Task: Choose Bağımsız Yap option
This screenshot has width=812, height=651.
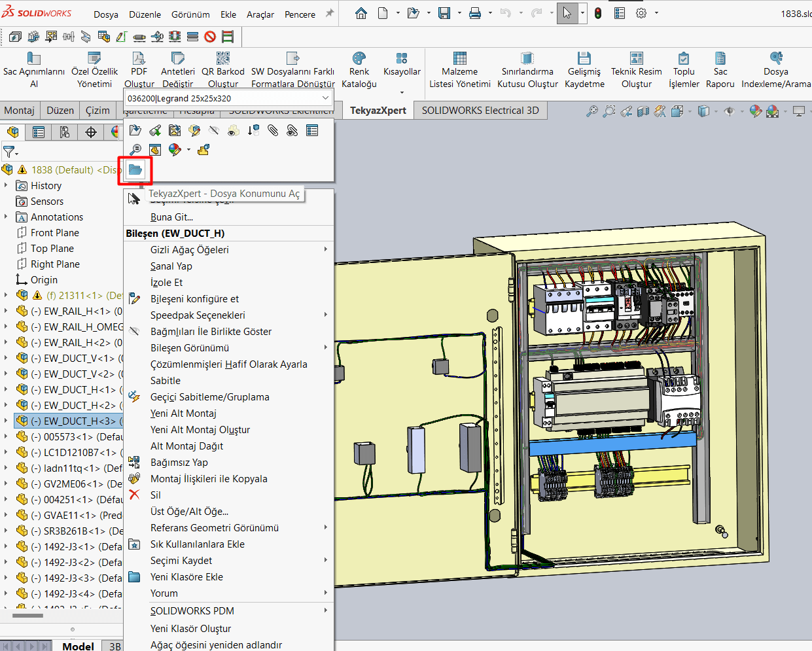Action: click(179, 463)
